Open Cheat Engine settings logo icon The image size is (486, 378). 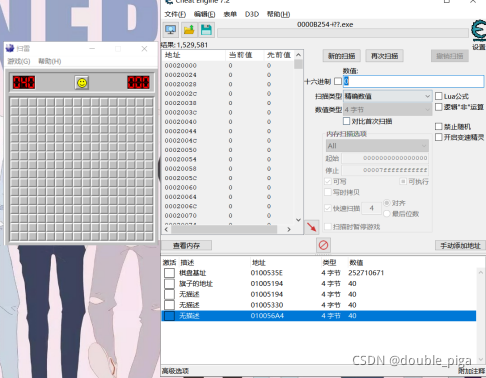479,31
